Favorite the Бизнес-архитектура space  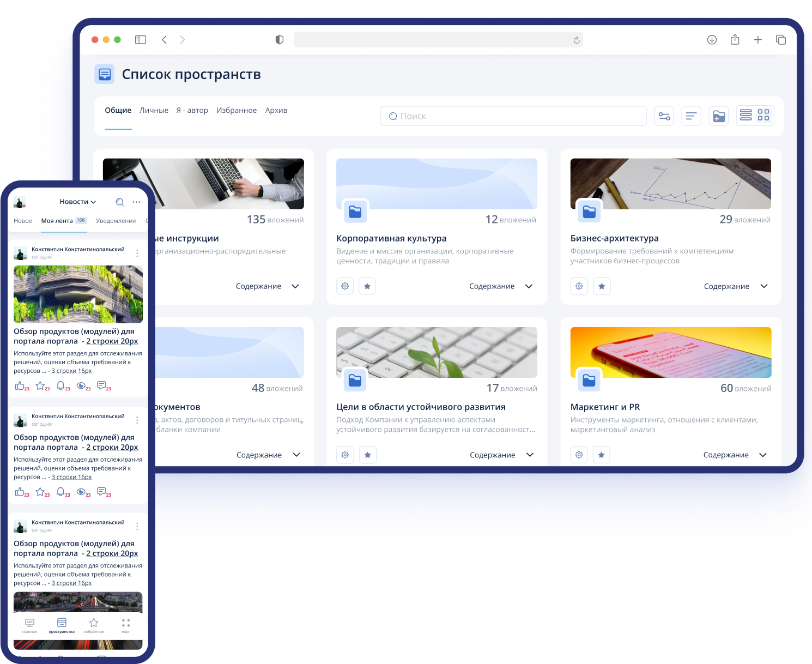[602, 286]
